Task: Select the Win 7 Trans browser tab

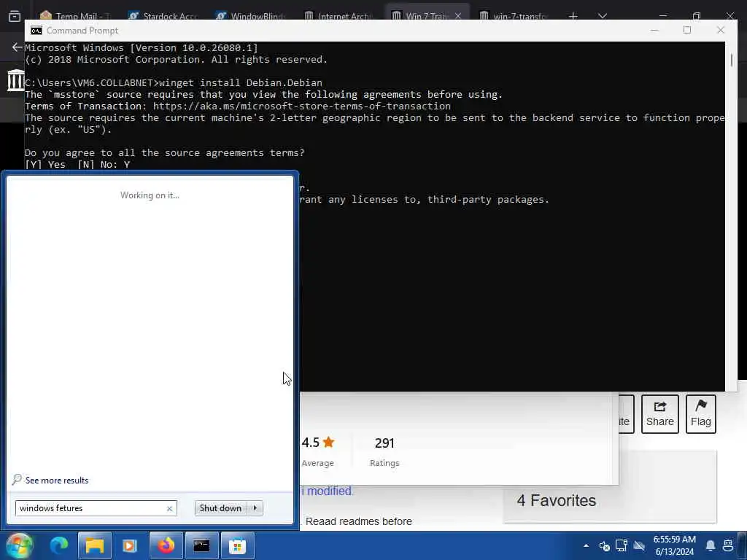Action: coord(419,16)
